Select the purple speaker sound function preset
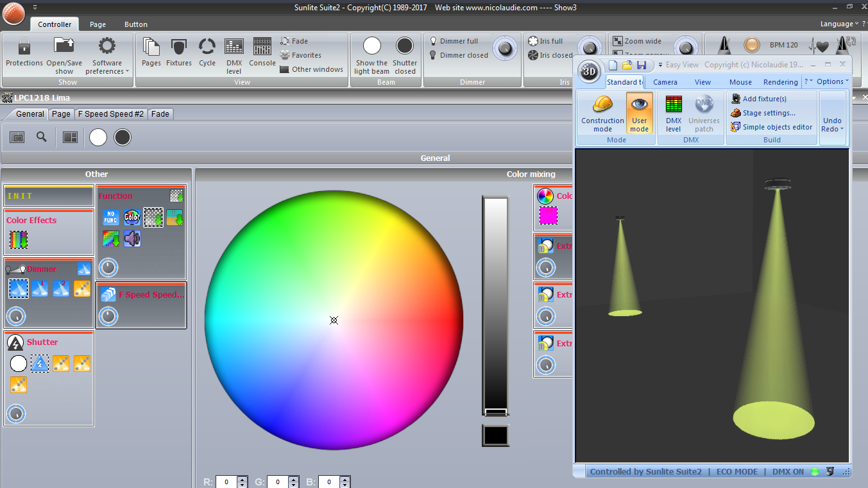 click(x=132, y=239)
